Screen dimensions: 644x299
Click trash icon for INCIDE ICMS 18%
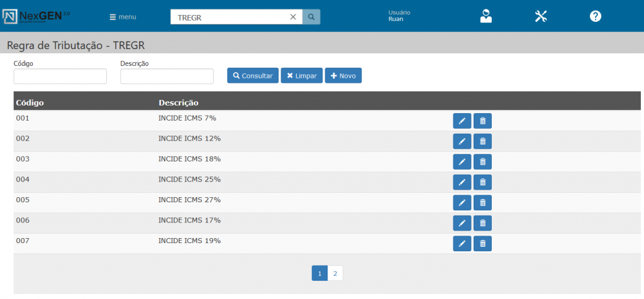coord(482,162)
